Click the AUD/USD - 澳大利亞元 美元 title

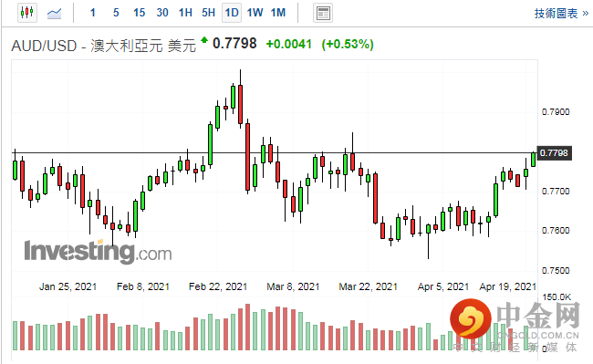[x=104, y=46]
